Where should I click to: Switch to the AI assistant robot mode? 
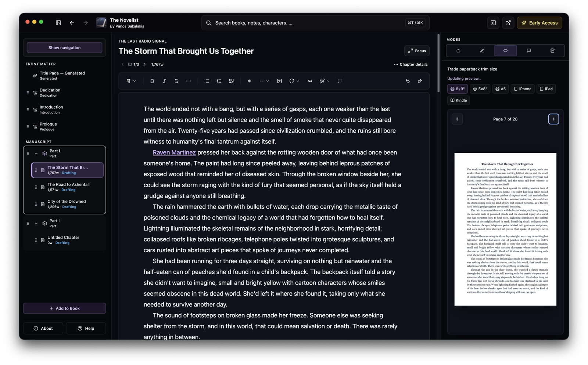tap(458, 51)
